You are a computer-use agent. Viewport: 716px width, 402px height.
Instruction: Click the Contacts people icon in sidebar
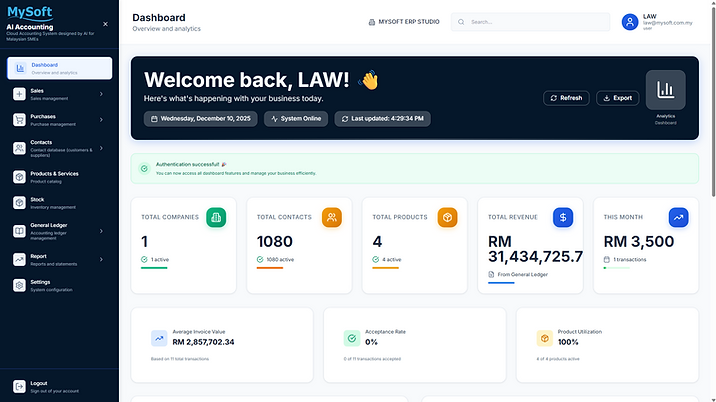tap(19, 148)
